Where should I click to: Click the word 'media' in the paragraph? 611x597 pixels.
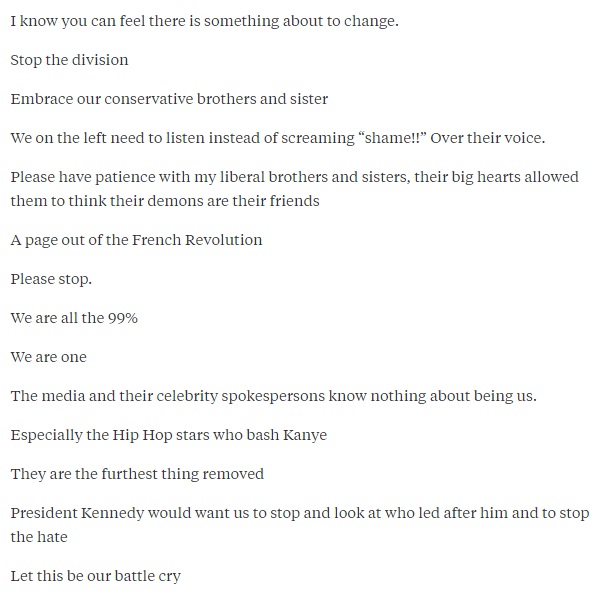(63, 396)
